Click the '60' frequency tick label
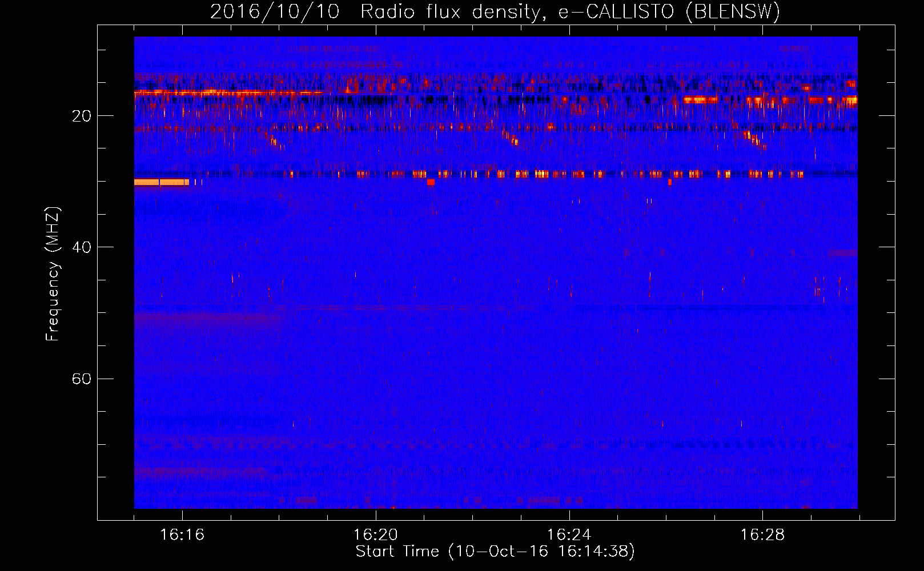 pyautogui.click(x=82, y=379)
